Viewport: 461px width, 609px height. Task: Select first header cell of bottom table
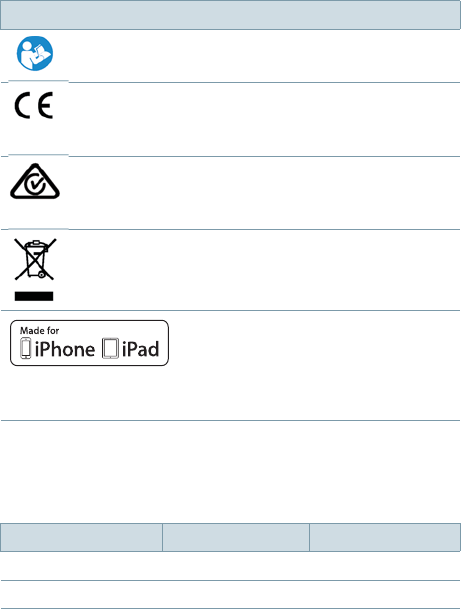[x=81, y=537]
